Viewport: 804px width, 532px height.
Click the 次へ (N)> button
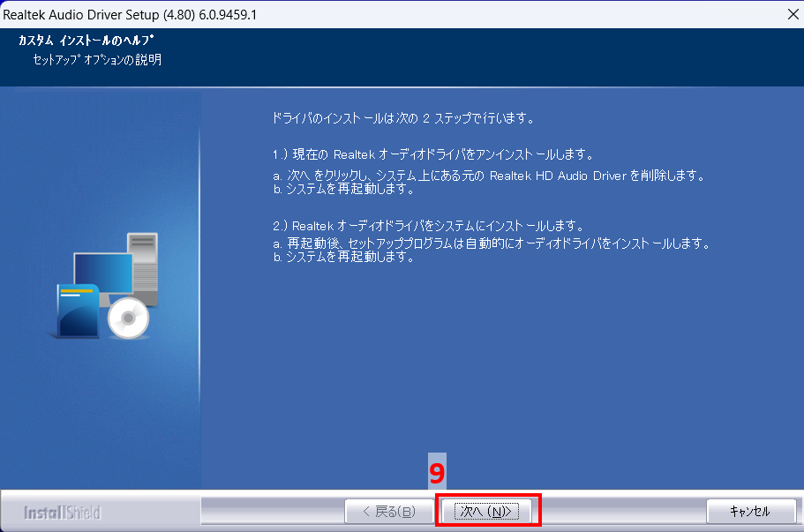[487, 511]
